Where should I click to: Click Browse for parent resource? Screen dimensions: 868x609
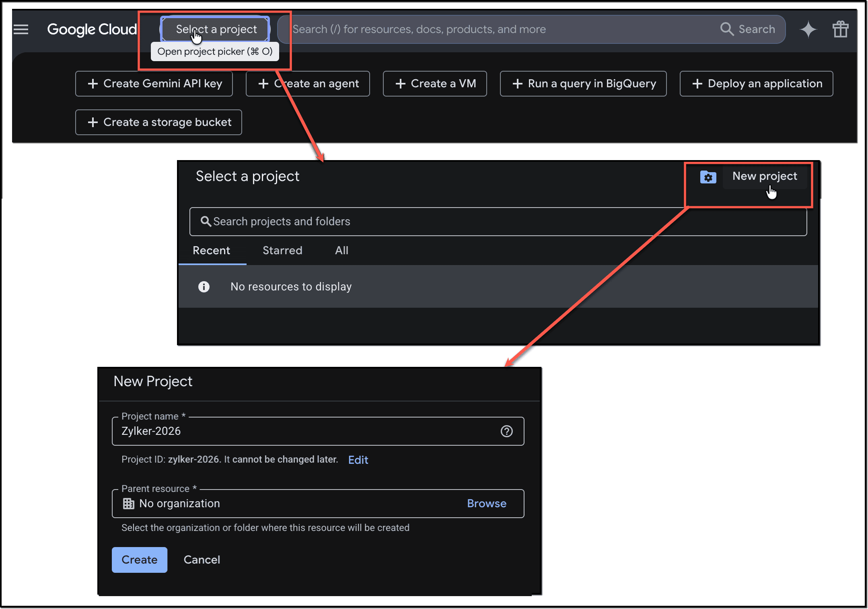(x=487, y=504)
